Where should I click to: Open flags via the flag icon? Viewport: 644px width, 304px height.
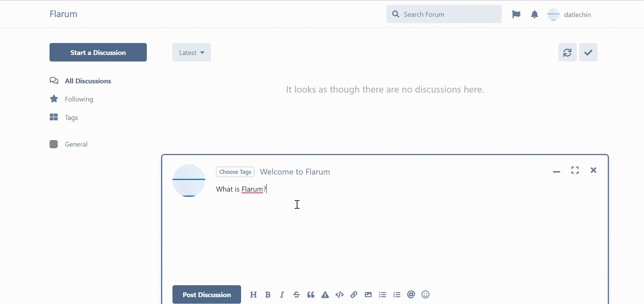tap(516, 14)
